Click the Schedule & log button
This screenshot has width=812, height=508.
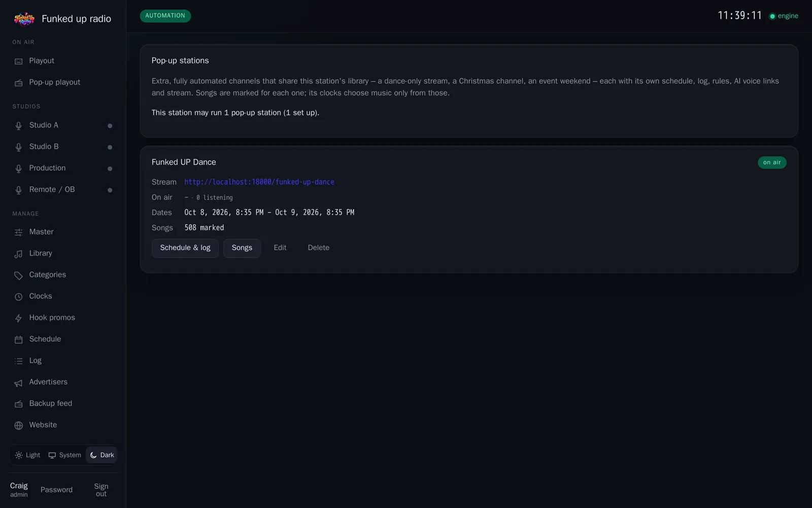tap(185, 248)
